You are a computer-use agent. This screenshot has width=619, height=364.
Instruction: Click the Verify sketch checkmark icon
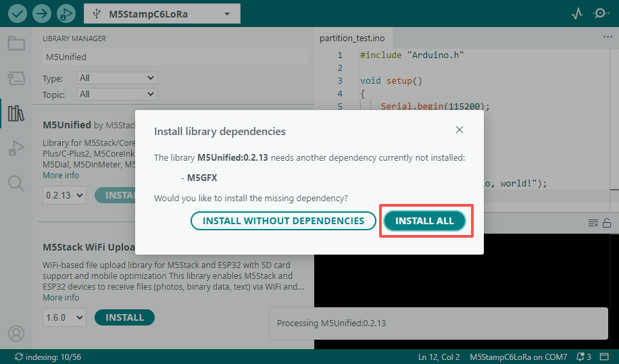18,14
